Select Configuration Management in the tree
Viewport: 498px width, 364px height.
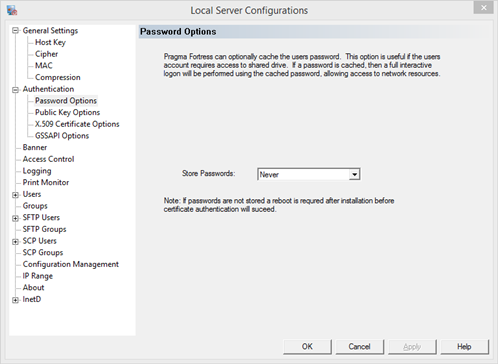tap(71, 264)
